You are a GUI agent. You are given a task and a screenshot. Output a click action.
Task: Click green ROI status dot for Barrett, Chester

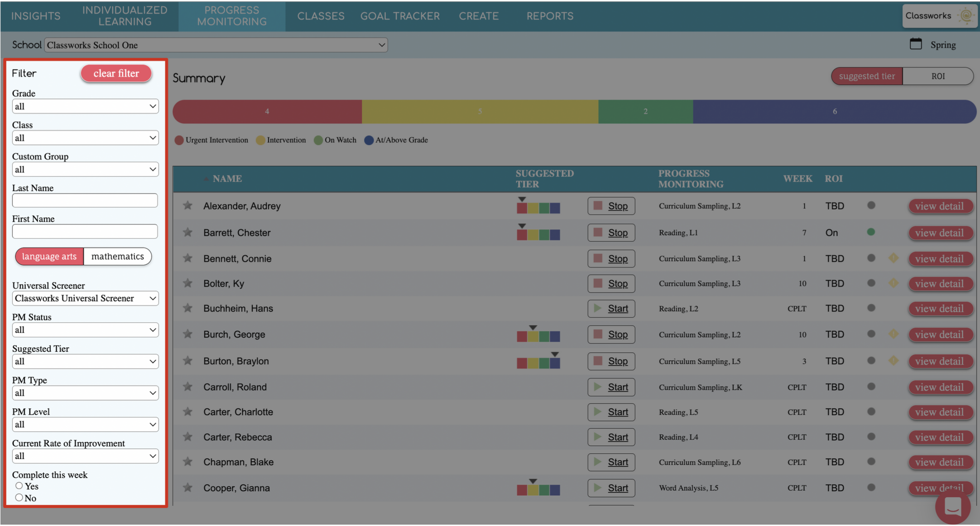(x=870, y=232)
